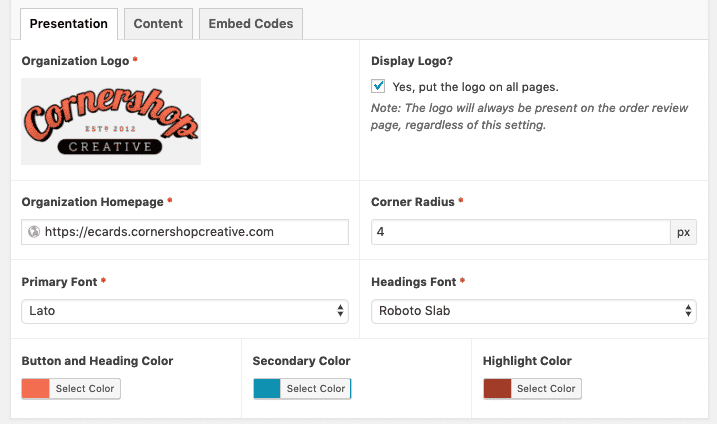717x424 pixels.
Task: Click the Headings Font dropdown arrows
Action: 688,311
